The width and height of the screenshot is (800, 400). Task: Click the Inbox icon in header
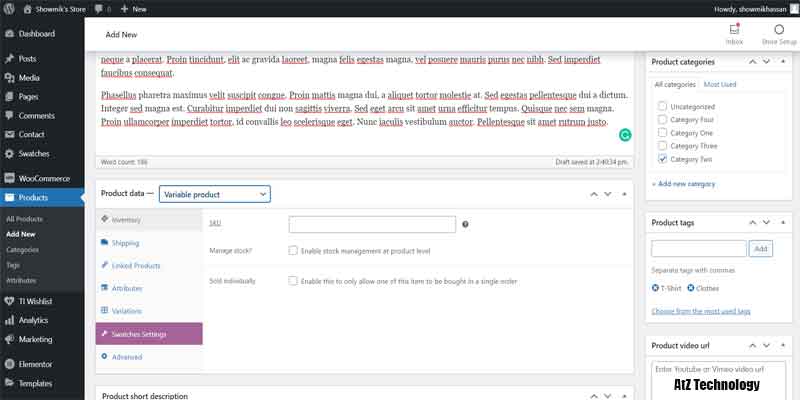tap(734, 30)
